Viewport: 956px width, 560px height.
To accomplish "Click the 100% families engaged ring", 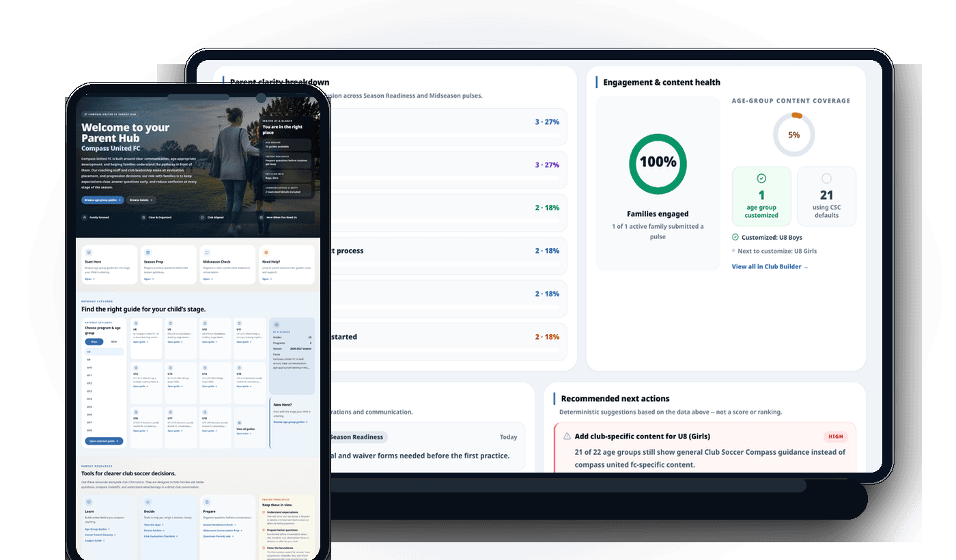I will (658, 163).
